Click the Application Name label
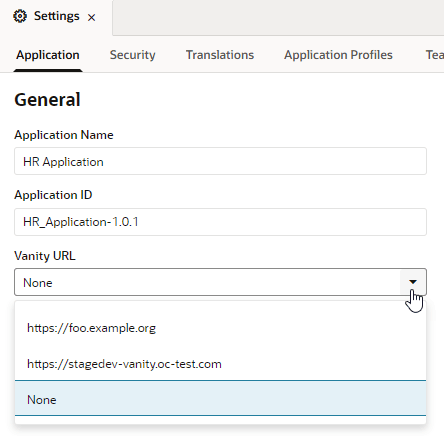 [64, 135]
